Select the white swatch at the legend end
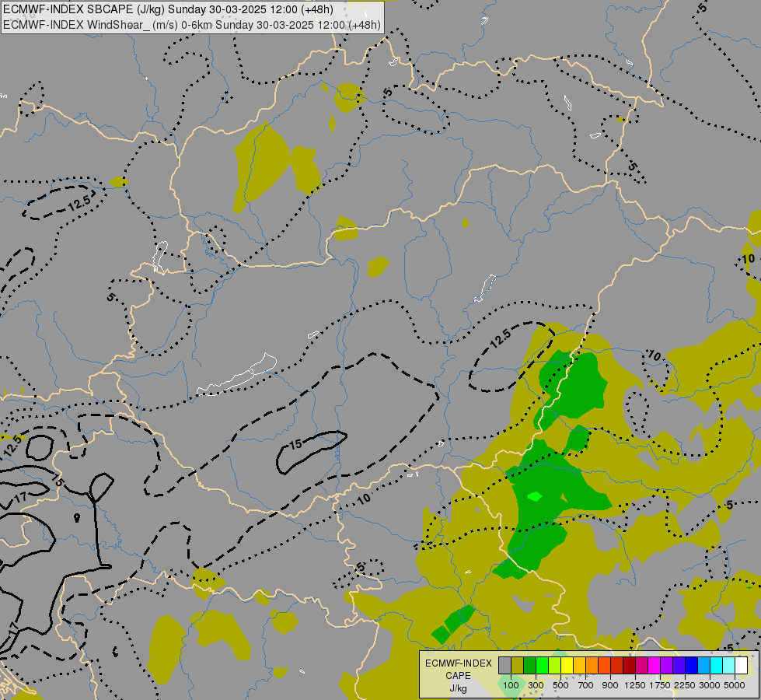Viewport: 761px width, 700px height. pyautogui.click(x=742, y=666)
